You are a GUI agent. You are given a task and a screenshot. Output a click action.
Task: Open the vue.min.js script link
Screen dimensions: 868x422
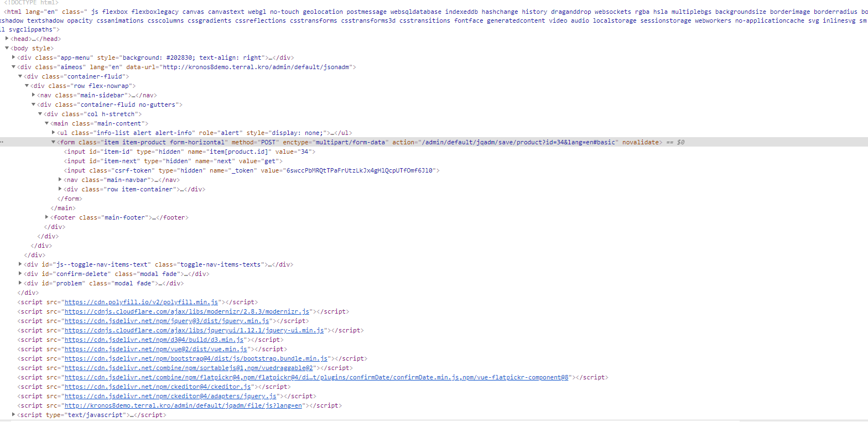[156, 349]
